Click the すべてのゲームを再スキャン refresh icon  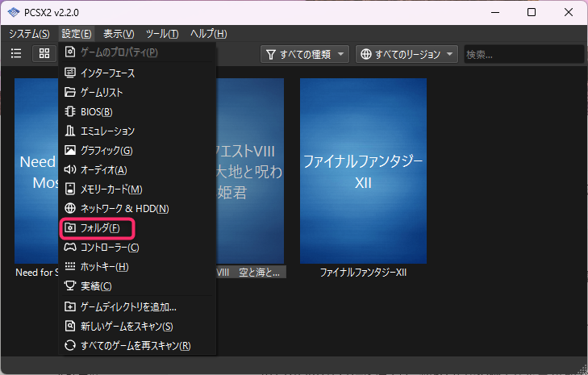pyautogui.click(x=70, y=345)
